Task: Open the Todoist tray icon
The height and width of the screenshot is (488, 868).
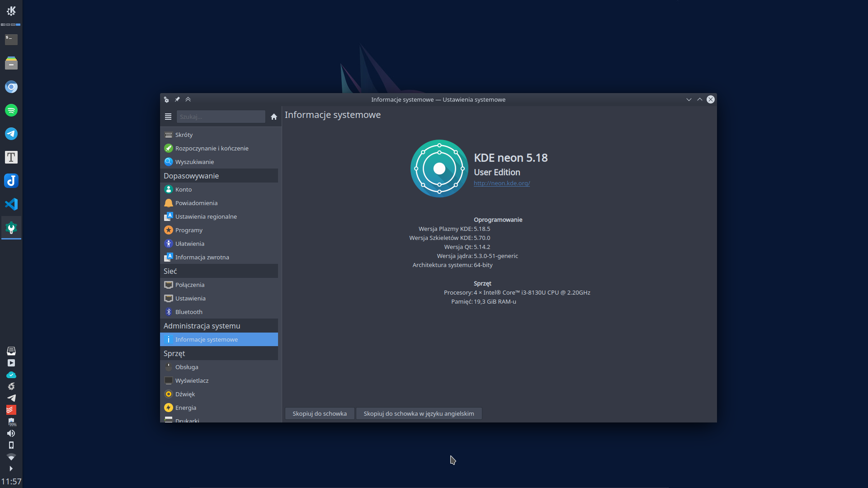Action: tap(11, 410)
